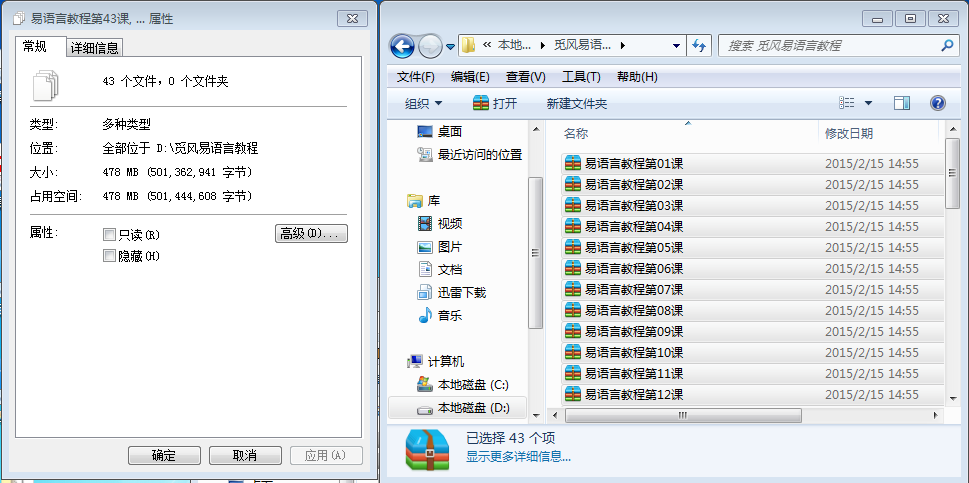969x483 pixels.
Task: Select 本地磁盘 (D:) drive
Action: click(473, 408)
